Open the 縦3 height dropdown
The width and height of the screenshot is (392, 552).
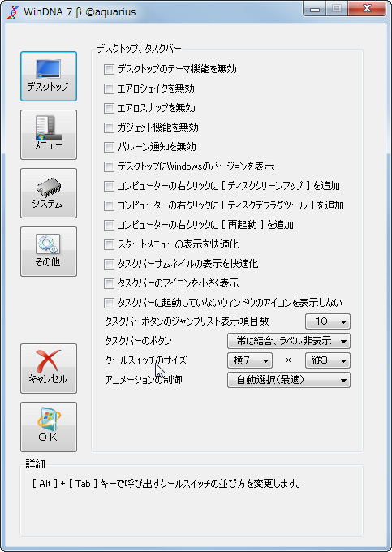click(x=328, y=360)
